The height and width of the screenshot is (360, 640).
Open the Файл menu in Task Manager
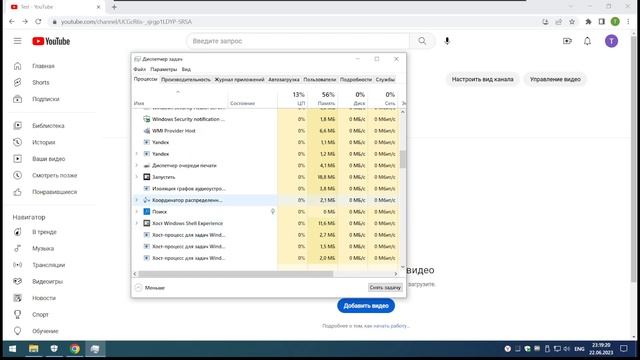[x=140, y=69]
